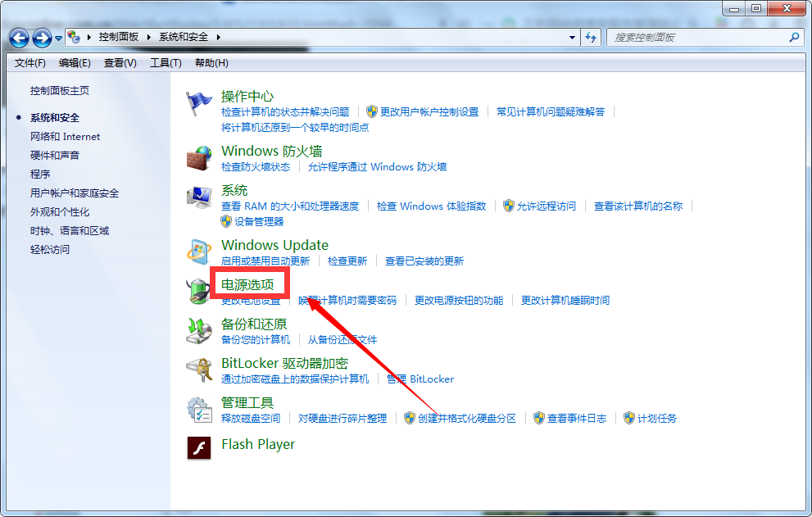The width and height of the screenshot is (812, 517).
Task: Click the Administrative Tools gear icon
Action: click(199, 409)
